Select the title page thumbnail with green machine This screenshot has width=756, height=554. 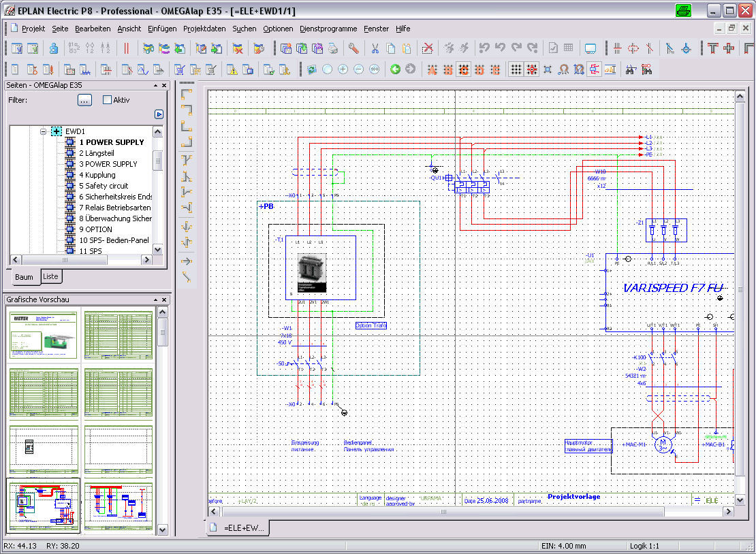coord(44,335)
